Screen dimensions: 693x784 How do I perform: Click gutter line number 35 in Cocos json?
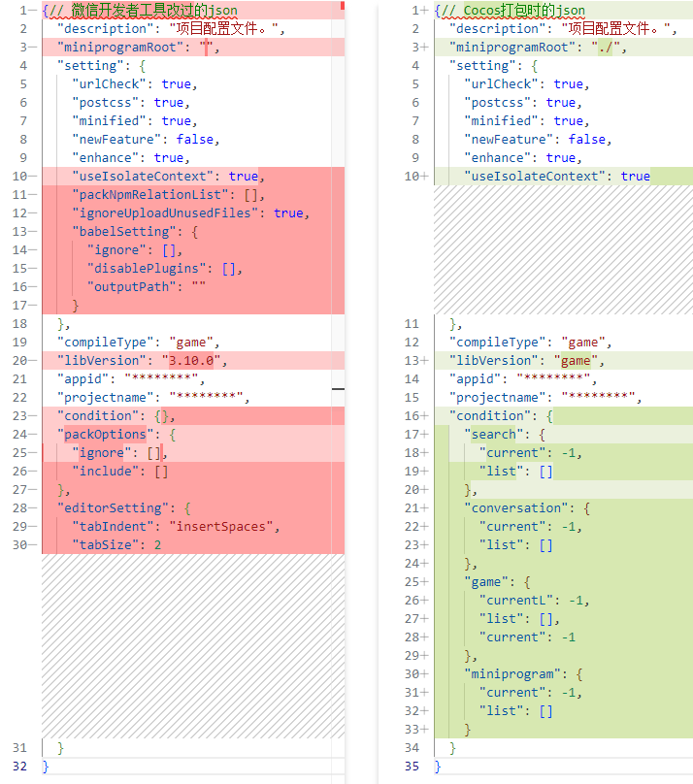pos(412,766)
